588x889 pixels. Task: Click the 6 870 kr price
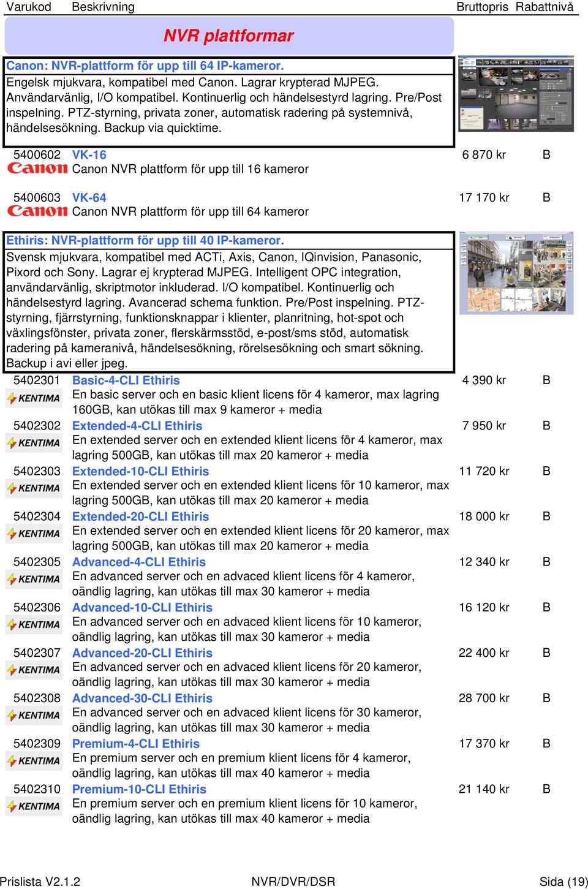coord(484,155)
